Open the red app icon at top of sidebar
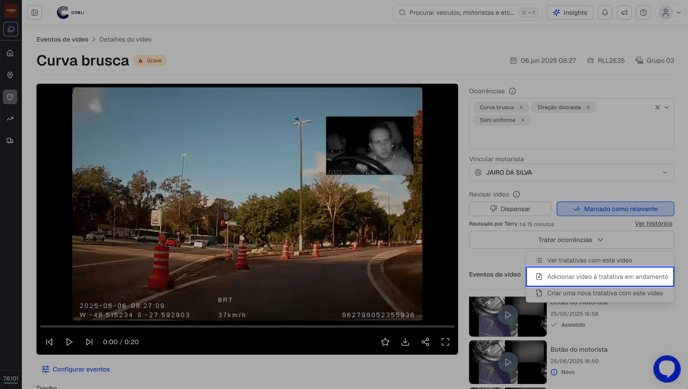This screenshot has width=688, height=389. pos(11,10)
